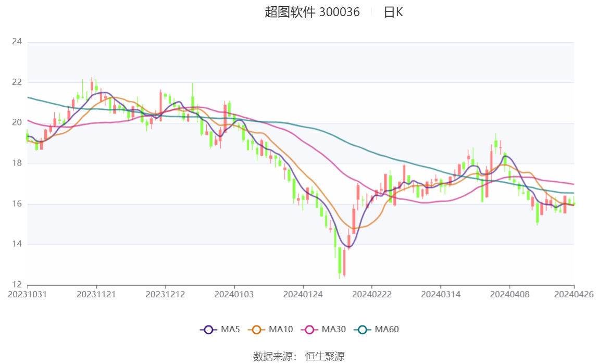Click x-axis date label 20240222
598x364 pixels.
point(372,294)
